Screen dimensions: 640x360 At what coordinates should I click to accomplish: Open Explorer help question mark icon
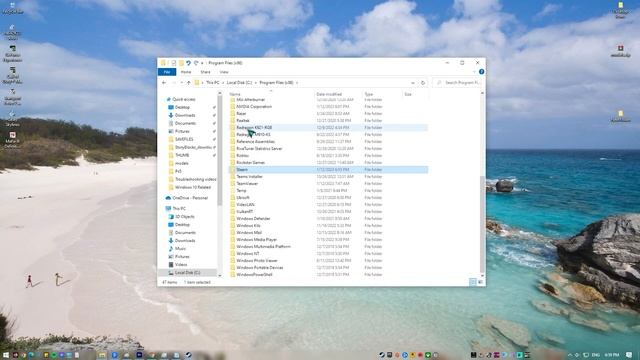pos(481,72)
